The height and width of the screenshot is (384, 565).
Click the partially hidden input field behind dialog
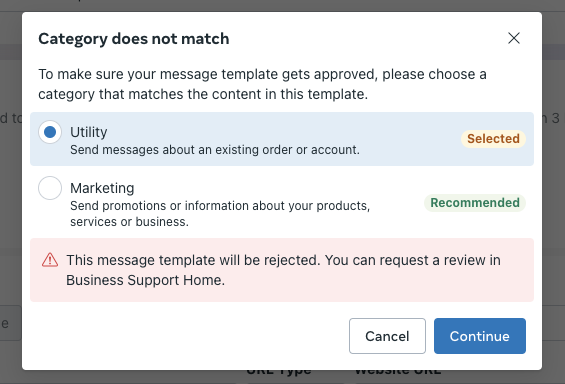tap(11, 323)
